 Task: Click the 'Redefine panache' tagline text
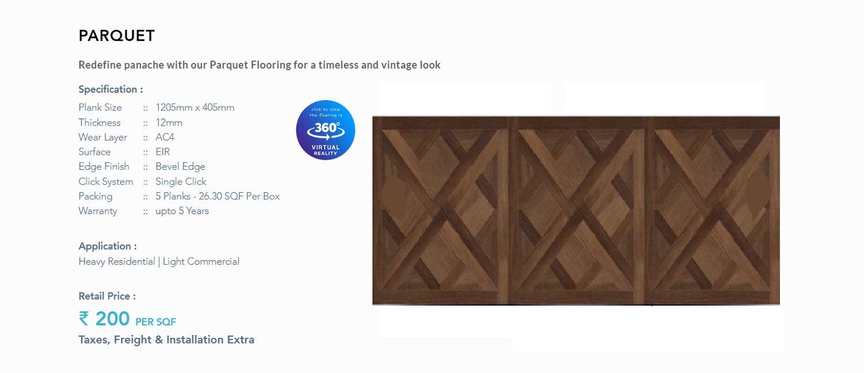260,65
